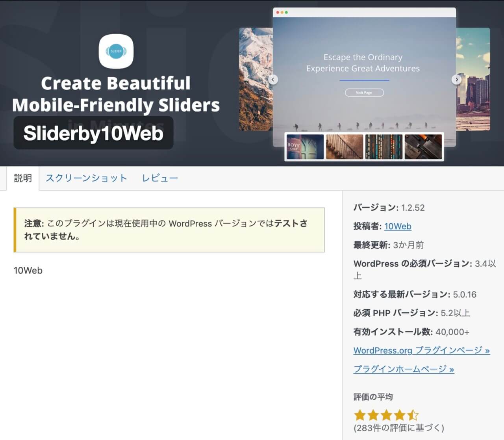Click the blue Slider plugin logo icon
Screen dimensions: 504x440
coord(116,51)
